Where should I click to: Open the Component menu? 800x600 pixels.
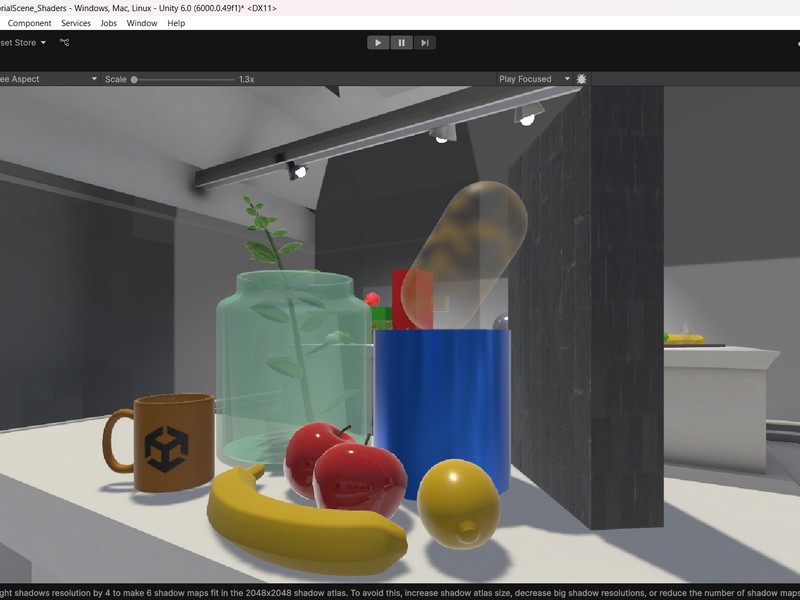click(x=30, y=23)
